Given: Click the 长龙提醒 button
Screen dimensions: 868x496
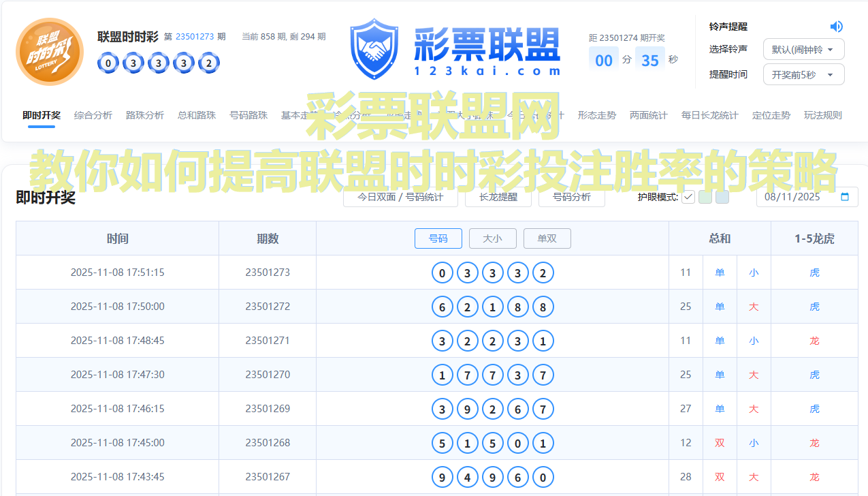Looking at the screenshot, I should [x=498, y=197].
